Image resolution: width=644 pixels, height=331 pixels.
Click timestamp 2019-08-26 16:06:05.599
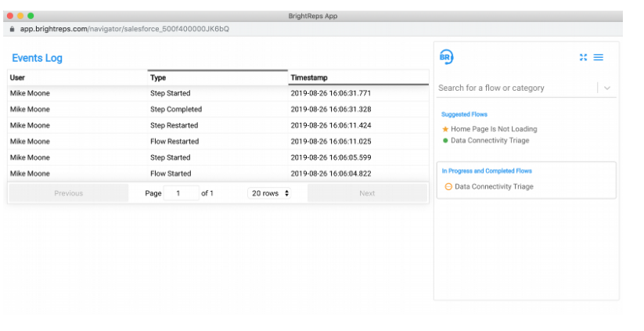click(x=331, y=157)
